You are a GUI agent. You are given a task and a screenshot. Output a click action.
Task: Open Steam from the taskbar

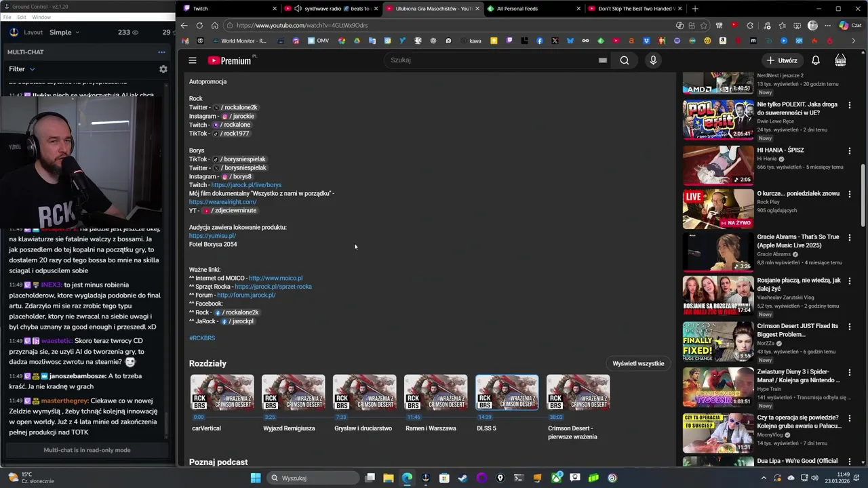[x=462, y=478]
